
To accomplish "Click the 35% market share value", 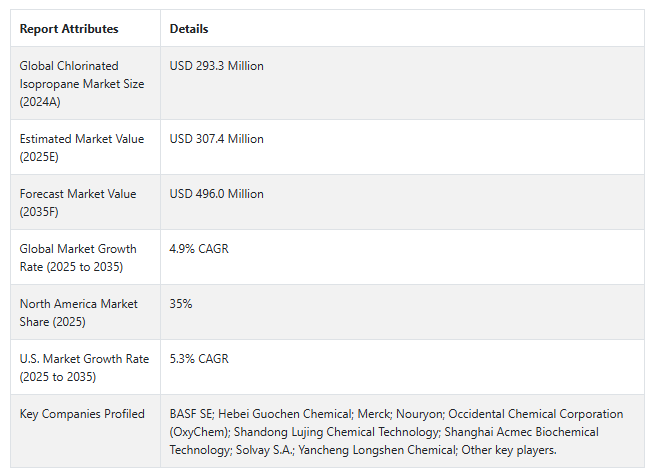I will tap(181, 304).
